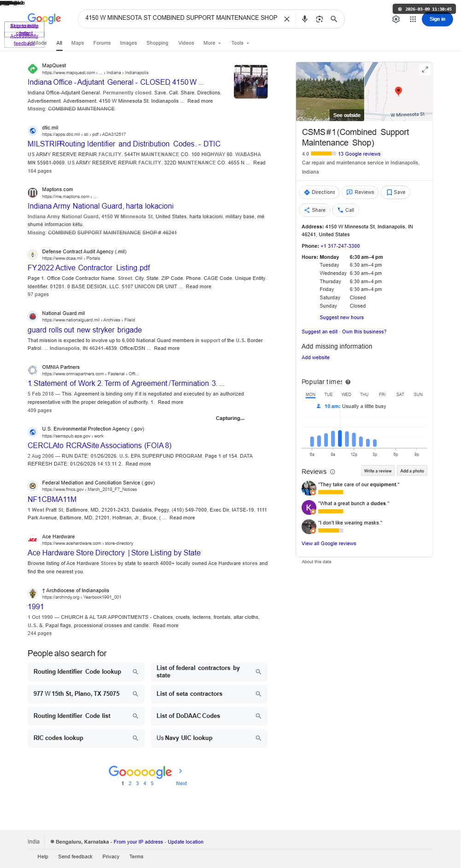Open the settings gear icon
Image resolution: width=466 pixels, height=868 pixels.
tap(396, 19)
